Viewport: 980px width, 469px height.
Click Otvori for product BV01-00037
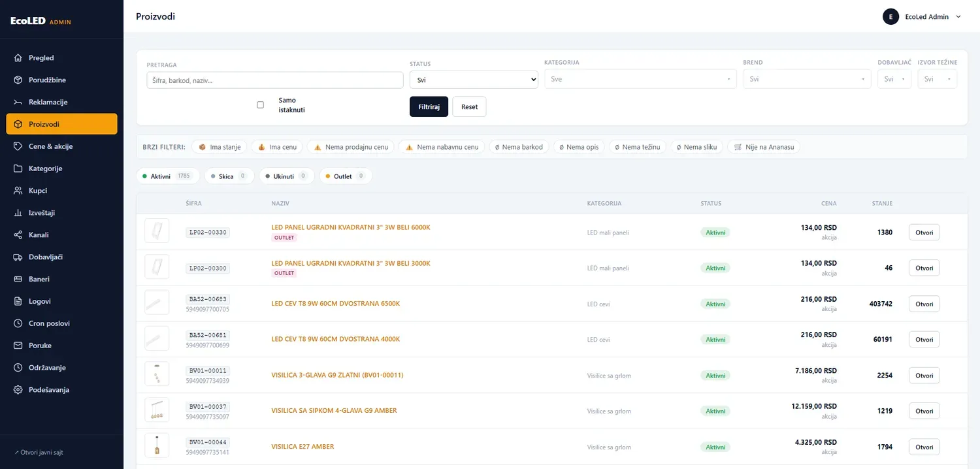924,411
